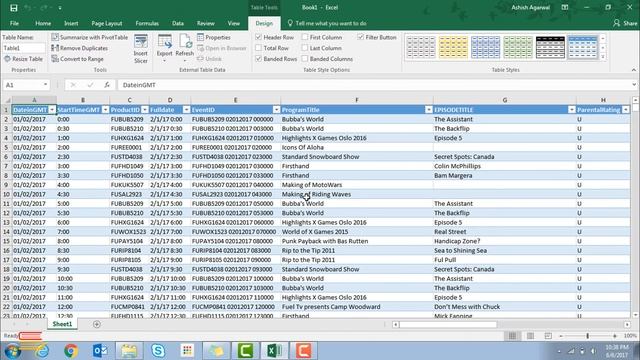Switch to Page Layout view in status bar

pyautogui.click(x=530, y=336)
